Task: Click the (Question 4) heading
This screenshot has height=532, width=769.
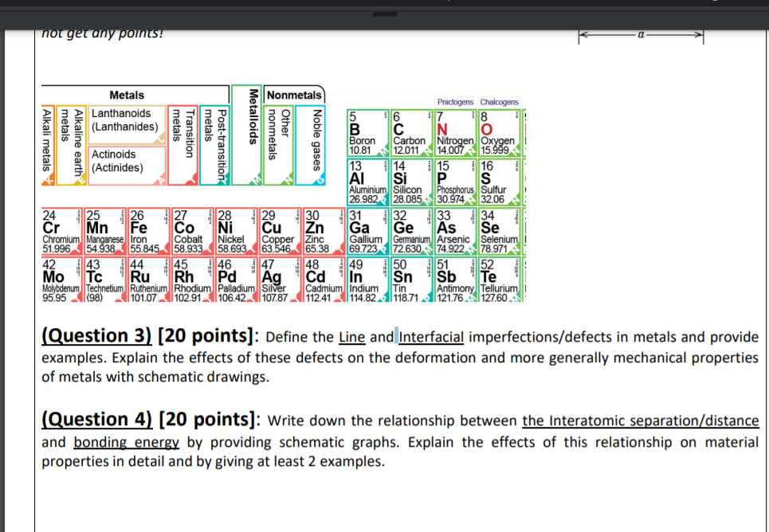Action: click(97, 419)
